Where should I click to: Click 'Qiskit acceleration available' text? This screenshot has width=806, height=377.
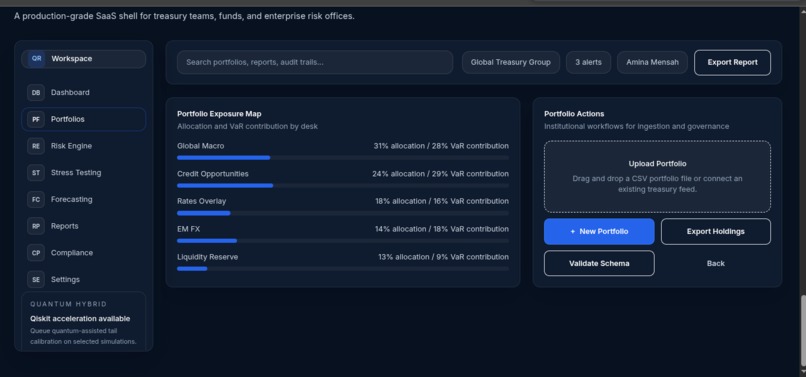tap(80, 319)
